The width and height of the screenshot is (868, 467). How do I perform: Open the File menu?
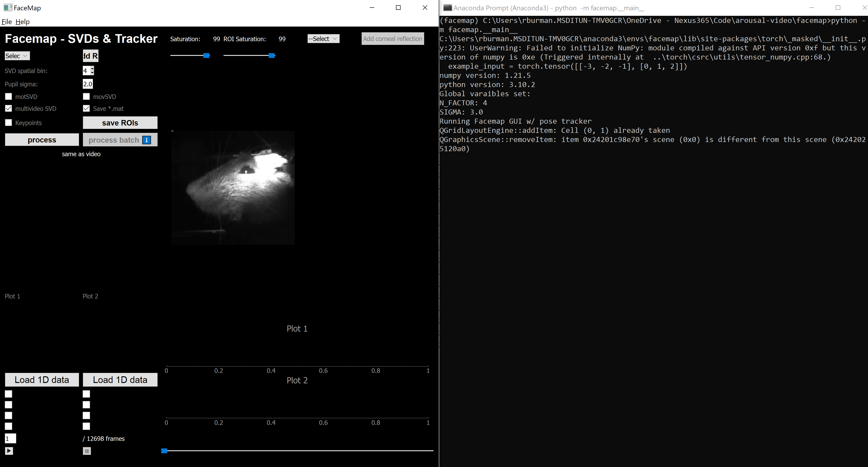[6, 22]
